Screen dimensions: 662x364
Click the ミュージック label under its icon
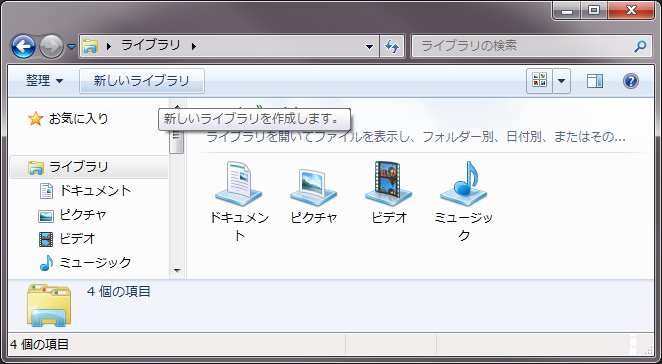click(x=464, y=226)
